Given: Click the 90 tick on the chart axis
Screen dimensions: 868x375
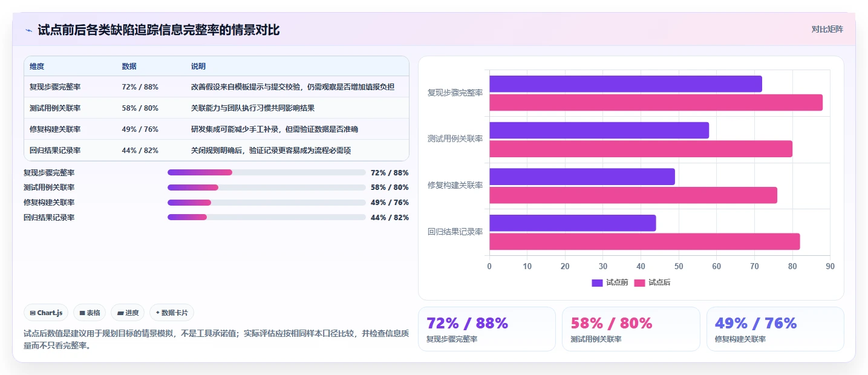Looking at the screenshot, I should [830, 266].
